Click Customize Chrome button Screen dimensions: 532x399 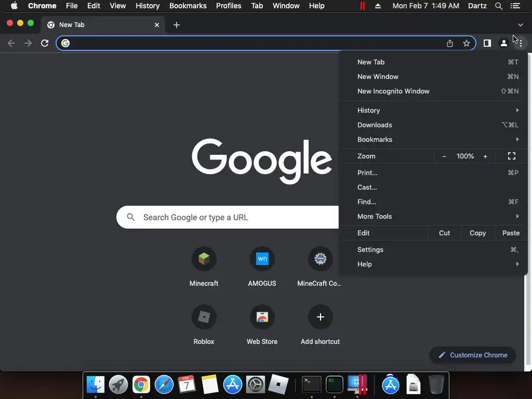473,355
